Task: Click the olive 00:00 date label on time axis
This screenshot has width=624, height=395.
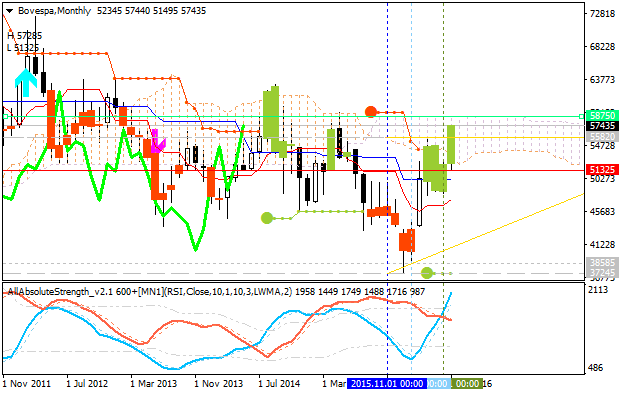Action: (467, 384)
